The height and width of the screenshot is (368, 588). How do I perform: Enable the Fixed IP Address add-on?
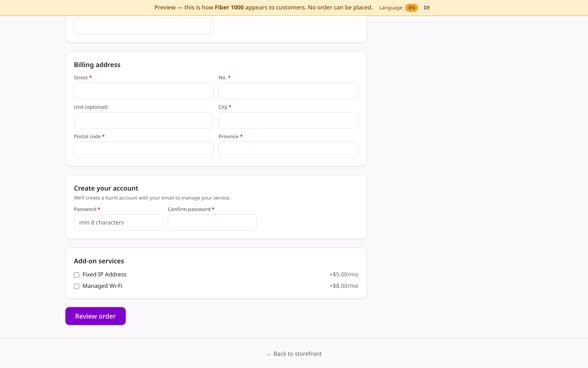coord(77,275)
